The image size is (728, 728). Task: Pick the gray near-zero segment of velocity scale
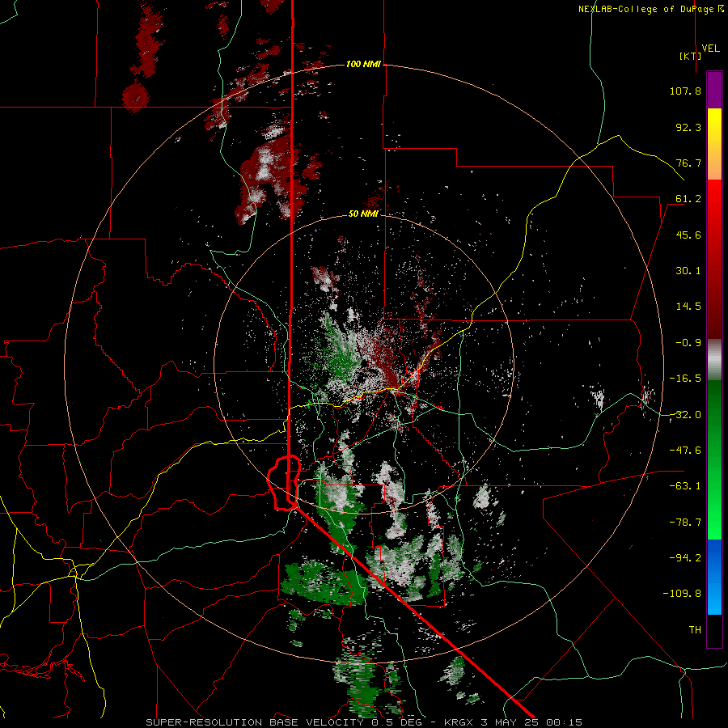click(714, 360)
